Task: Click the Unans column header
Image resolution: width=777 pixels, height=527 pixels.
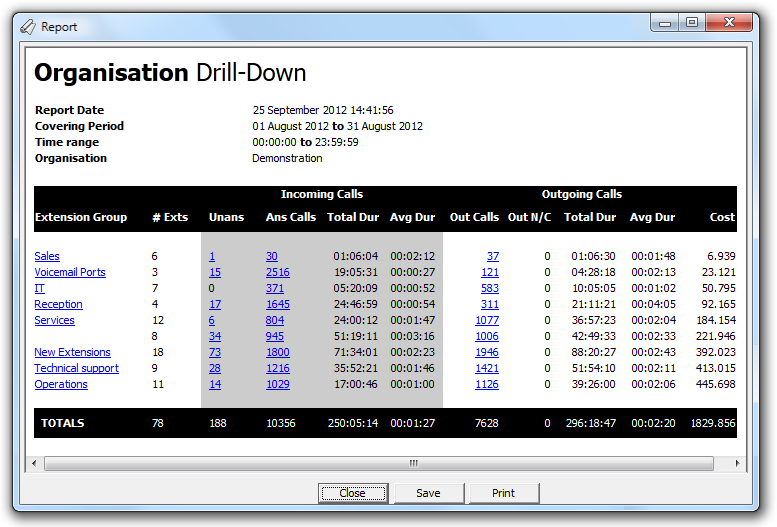Action: (226, 217)
